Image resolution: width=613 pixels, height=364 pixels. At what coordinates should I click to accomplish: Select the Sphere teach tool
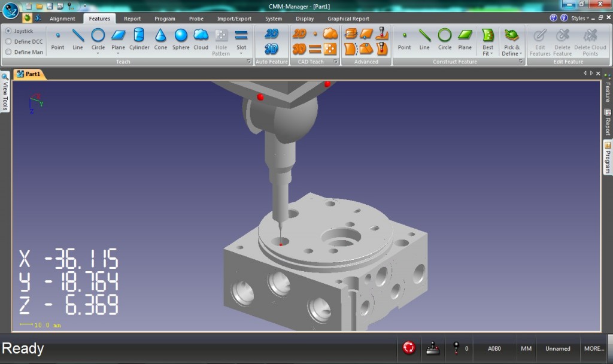coord(181,40)
